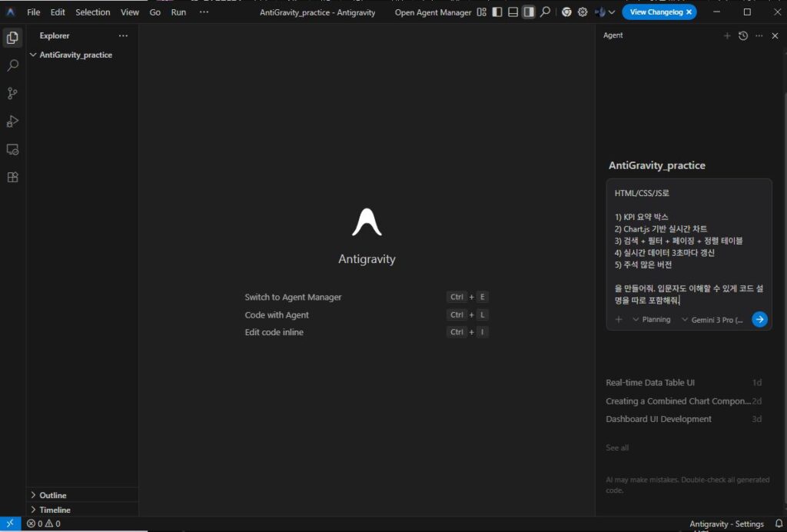Toggle the secondary sidebar visibility
The image size is (787, 532).
click(529, 12)
